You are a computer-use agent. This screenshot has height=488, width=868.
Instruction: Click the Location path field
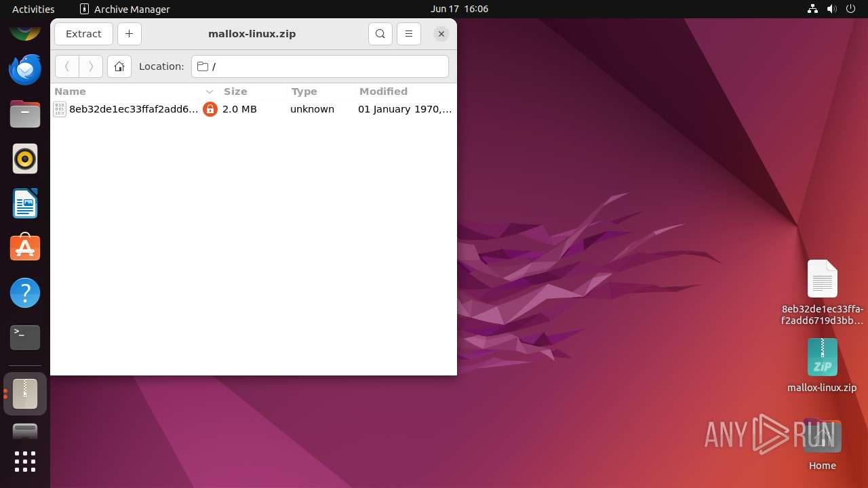(320, 66)
